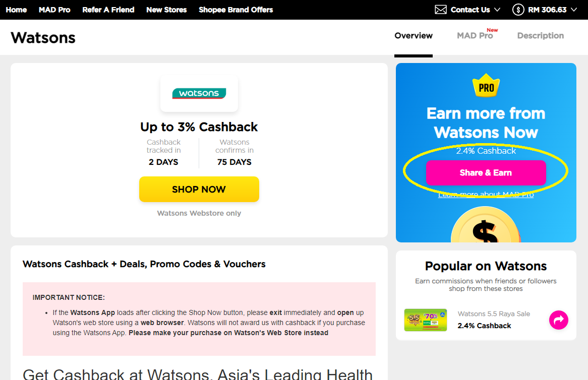The image size is (588, 380).
Task: Open the MAD Pro menu item
Action: tap(54, 10)
